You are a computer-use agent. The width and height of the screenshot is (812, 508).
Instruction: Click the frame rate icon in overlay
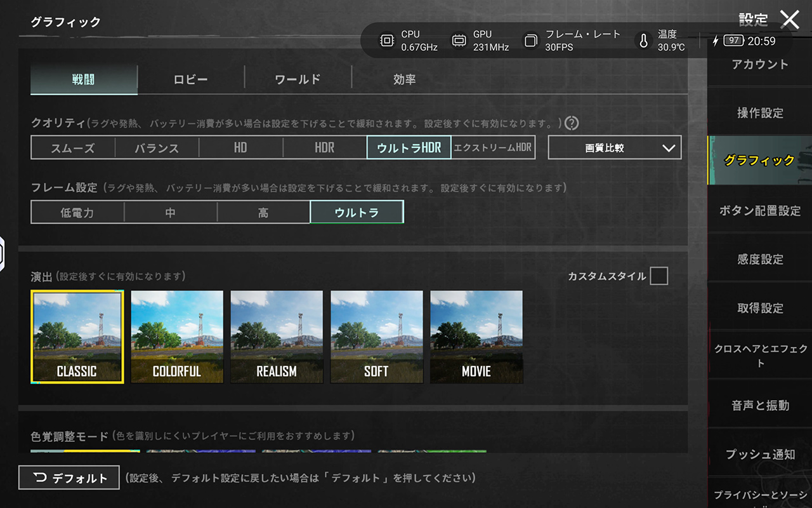(x=530, y=41)
